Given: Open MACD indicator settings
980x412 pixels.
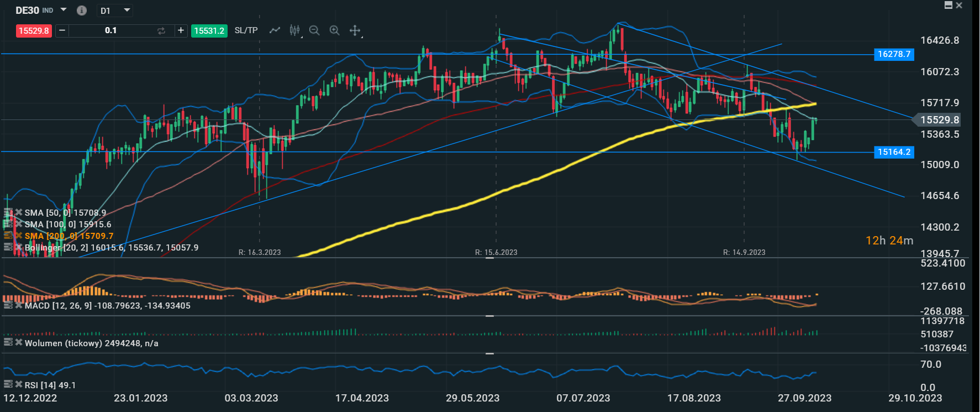Looking at the screenshot, I should coord(8,305).
